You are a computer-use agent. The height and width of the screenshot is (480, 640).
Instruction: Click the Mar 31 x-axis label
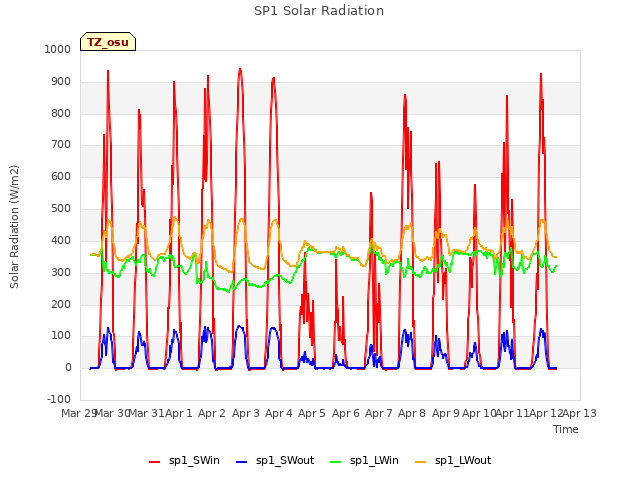[x=146, y=413]
